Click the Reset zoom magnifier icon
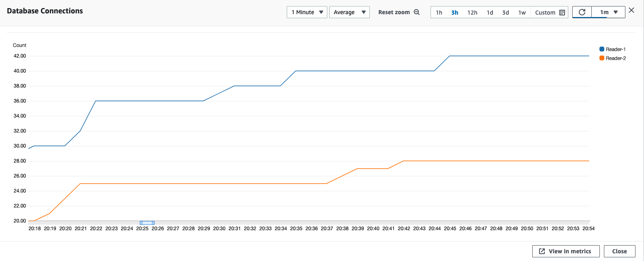 417,12
